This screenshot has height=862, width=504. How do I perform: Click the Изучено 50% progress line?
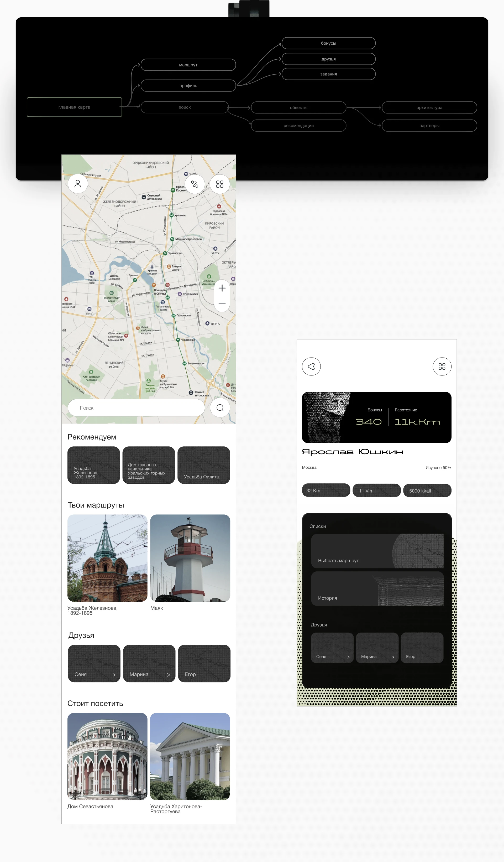(x=371, y=468)
